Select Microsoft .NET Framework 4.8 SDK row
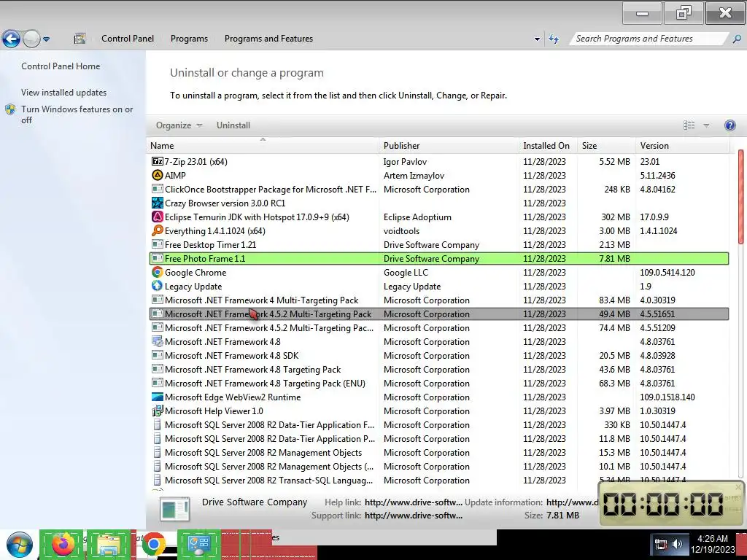Image resolution: width=747 pixels, height=560 pixels. (438, 355)
